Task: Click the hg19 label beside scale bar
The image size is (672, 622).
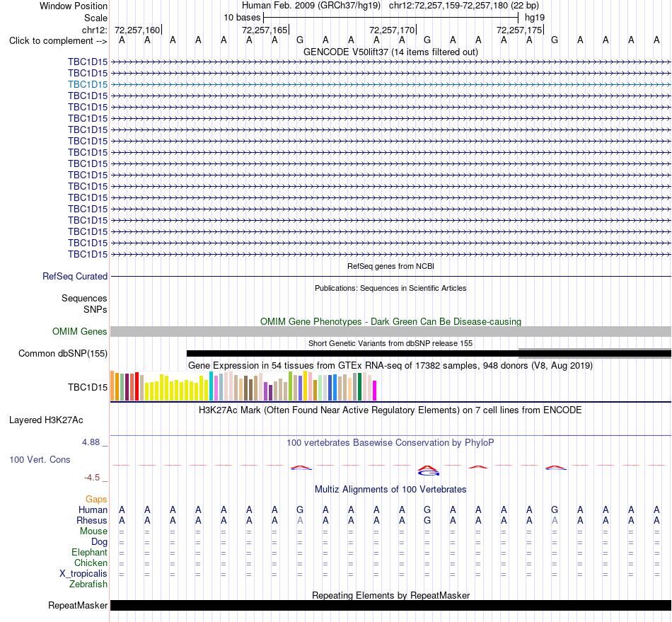Action: point(535,18)
